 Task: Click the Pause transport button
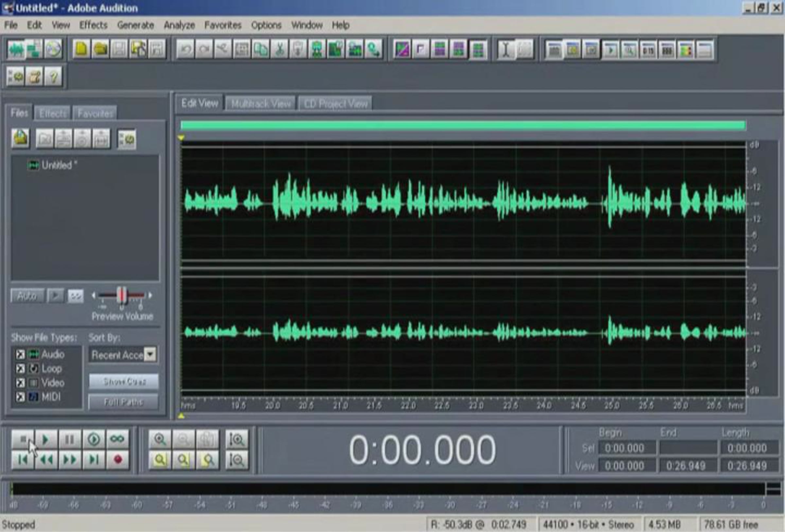(70, 439)
